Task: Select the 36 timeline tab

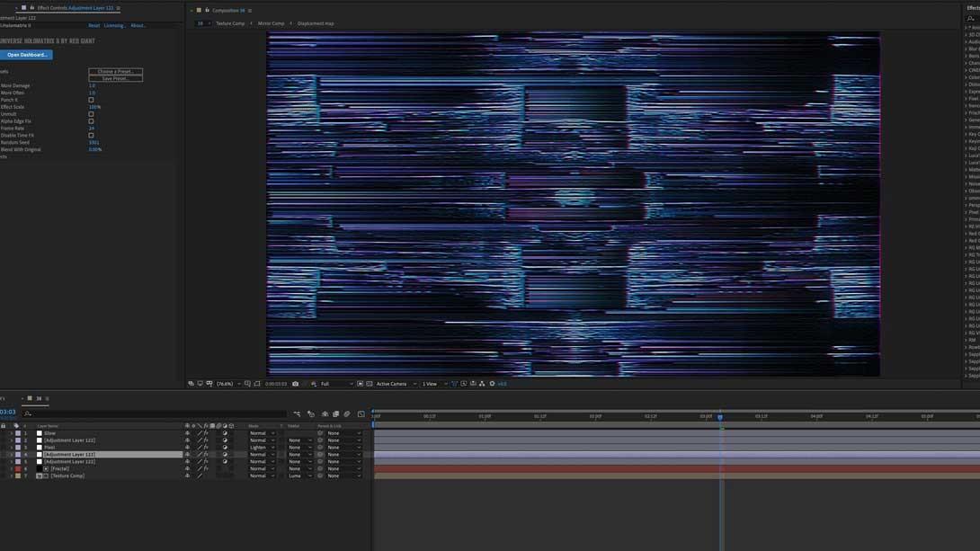Action: pos(39,398)
